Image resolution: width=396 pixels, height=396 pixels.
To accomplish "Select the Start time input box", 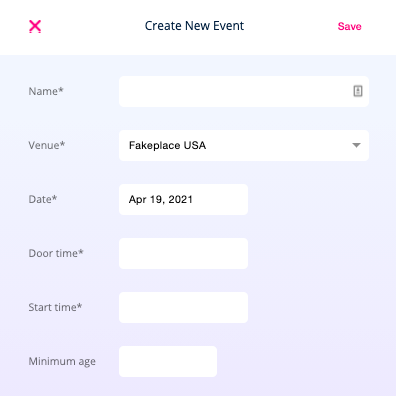I will (x=183, y=307).
